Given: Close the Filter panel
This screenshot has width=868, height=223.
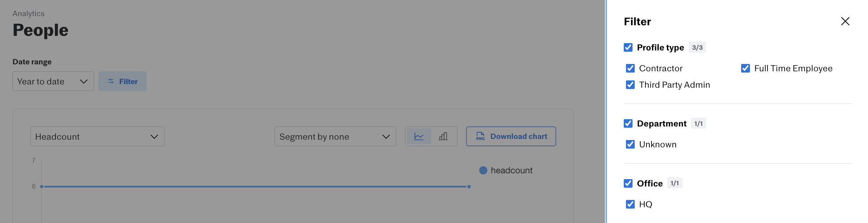Looking at the screenshot, I should pos(845,21).
